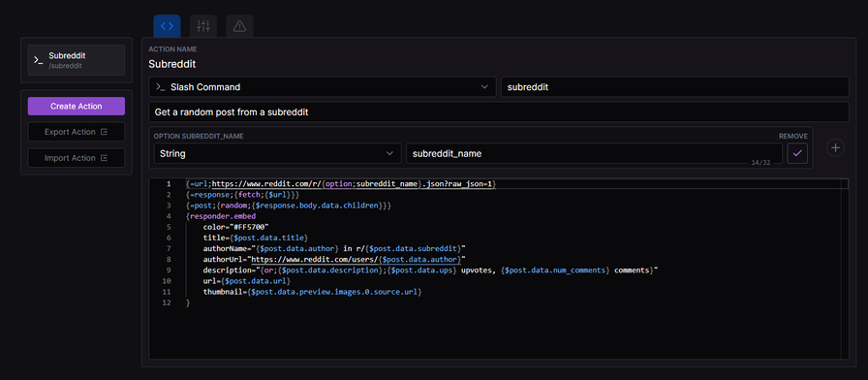
Task: Open the warning triangle tab
Action: [x=239, y=26]
